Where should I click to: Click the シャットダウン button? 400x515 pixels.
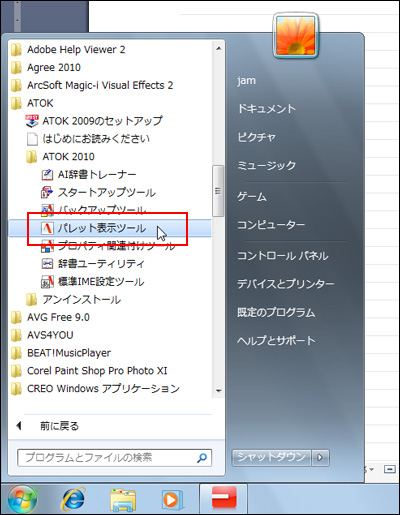coord(271,457)
